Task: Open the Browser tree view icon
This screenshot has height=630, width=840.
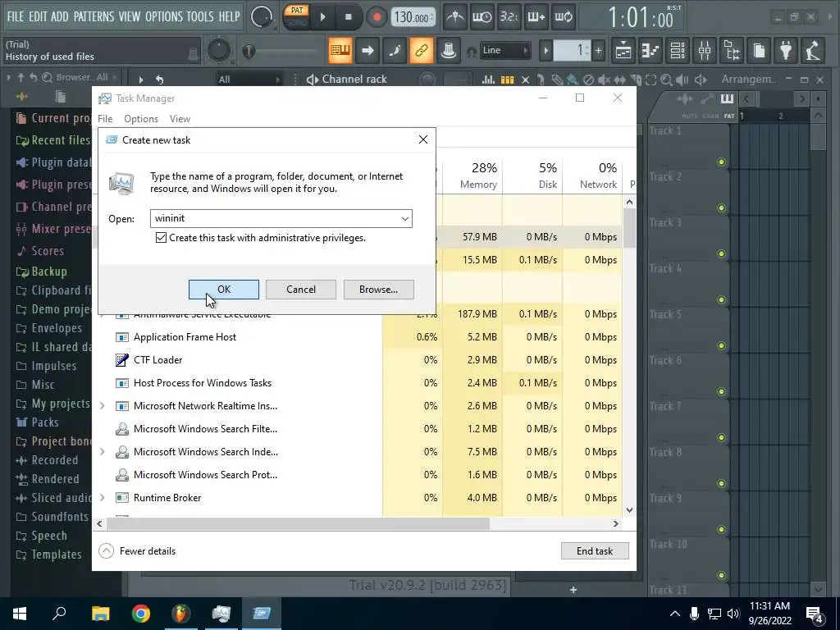Action: pos(732,51)
